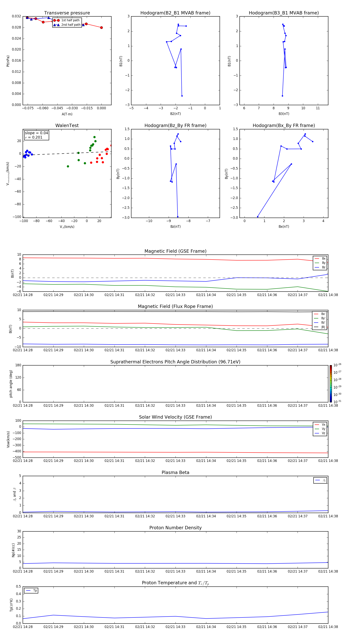
Task: Click the Np(#/cc) y-axis label
Action: click(13, 550)
